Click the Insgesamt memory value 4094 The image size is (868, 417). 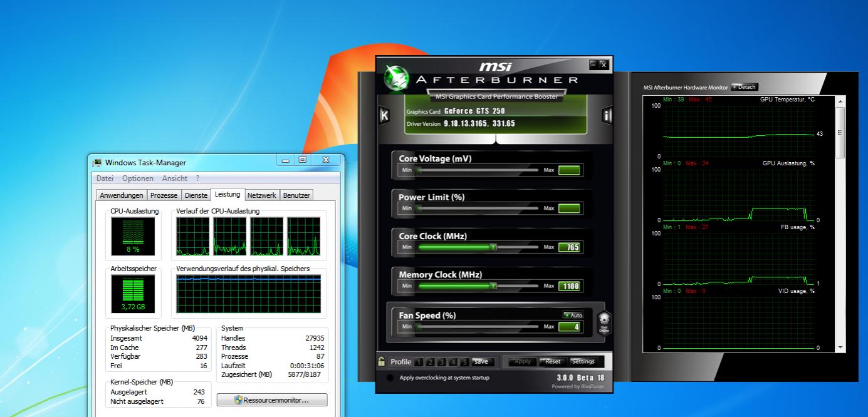pos(199,338)
